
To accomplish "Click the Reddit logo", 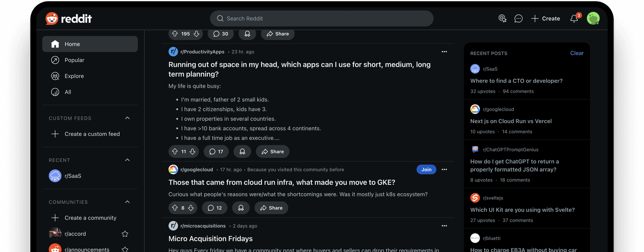I will click(68, 18).
